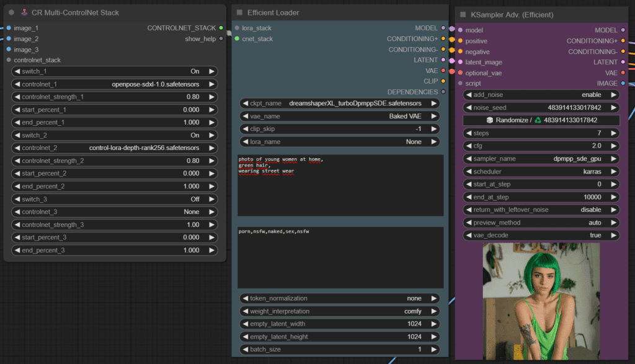
Task: Click the joystick icon beside CR Multi-ControlNet Stack
Action: tap(24, 12)
